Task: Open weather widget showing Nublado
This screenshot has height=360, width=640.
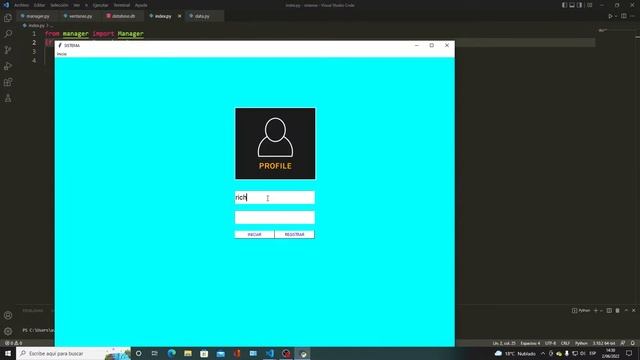Action: 515,353
